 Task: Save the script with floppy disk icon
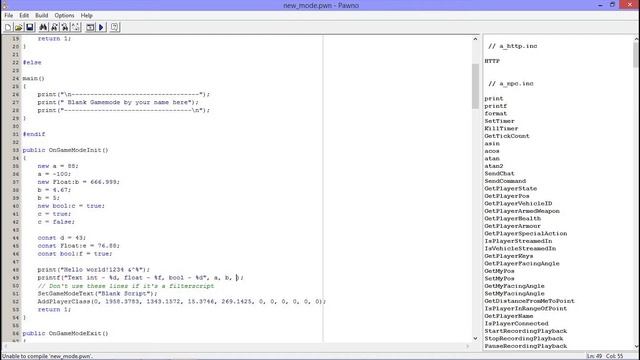(30, 27)
